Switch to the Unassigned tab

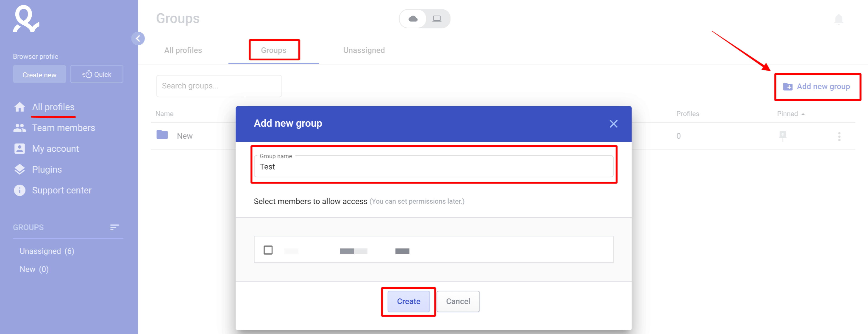(x=364, y=50)
